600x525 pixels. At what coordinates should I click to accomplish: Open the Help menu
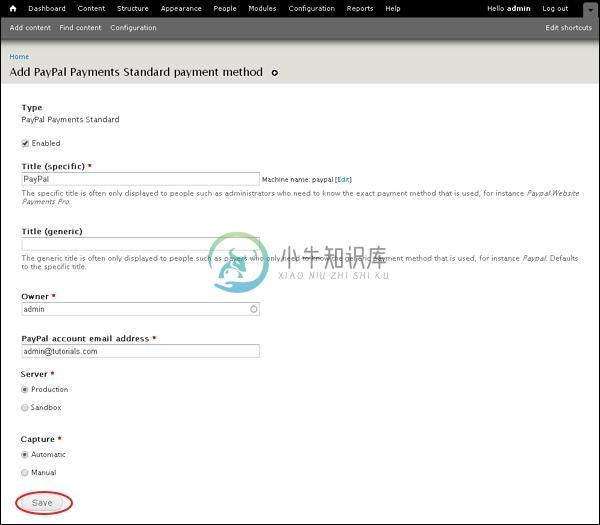point(393,8)
